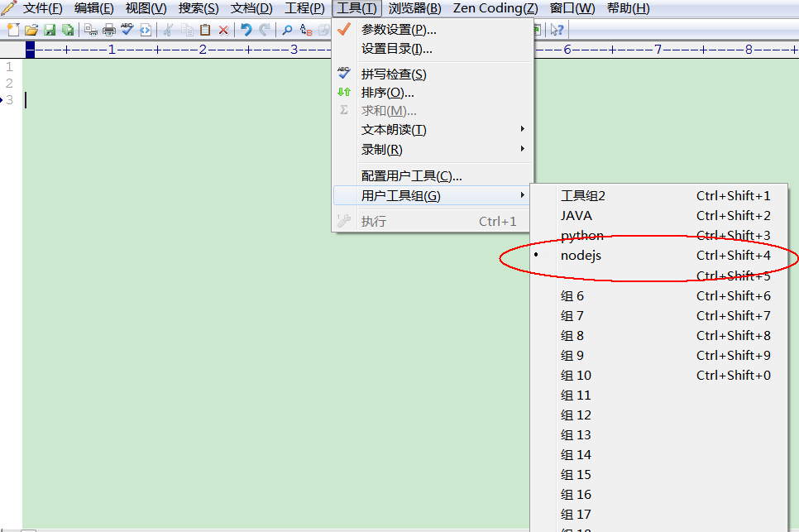
Task: Click the context help arrow icon
Action: (x=556, y=29)
